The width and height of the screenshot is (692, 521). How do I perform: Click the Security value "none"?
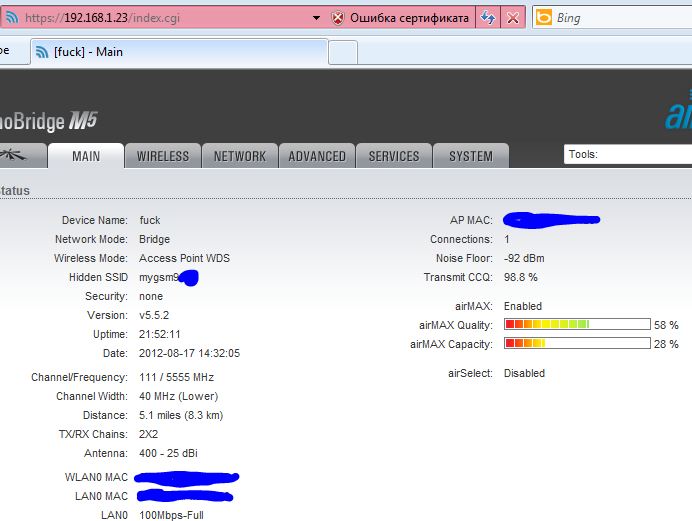pyautogui.click(x=151, y=296)
